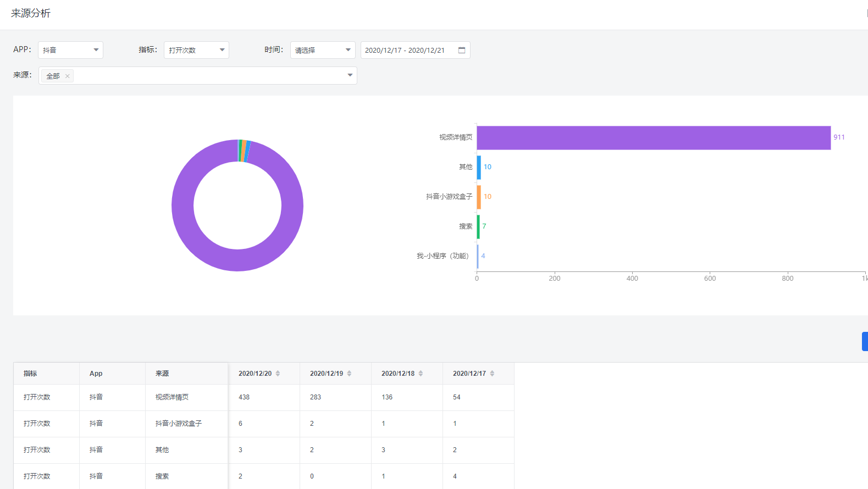Open the 指标 dropdown showing 打开次数

(x=196, y=50)
